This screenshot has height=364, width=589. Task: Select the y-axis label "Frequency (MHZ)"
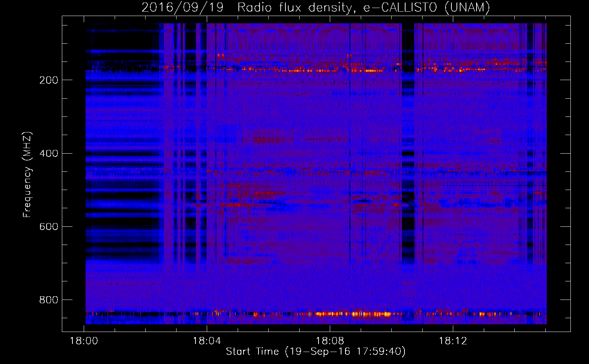point(27,175)
